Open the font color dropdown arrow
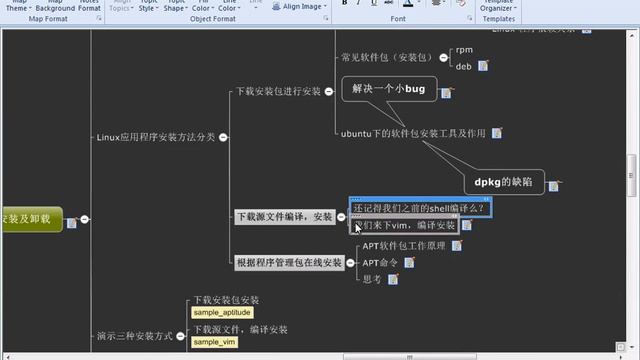Viewport: 640px width, 360px height. 419,2
